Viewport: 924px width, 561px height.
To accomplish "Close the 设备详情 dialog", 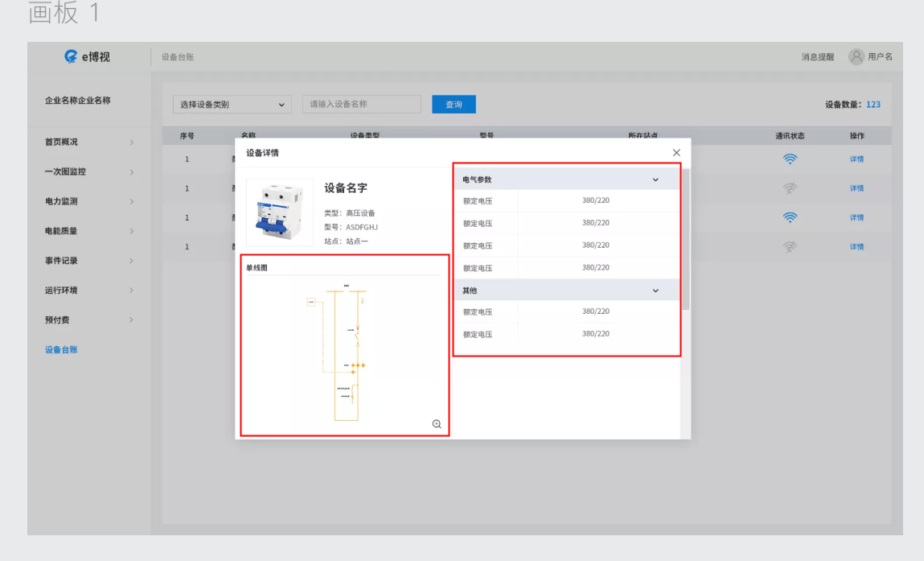I will (x=676, y=153).
